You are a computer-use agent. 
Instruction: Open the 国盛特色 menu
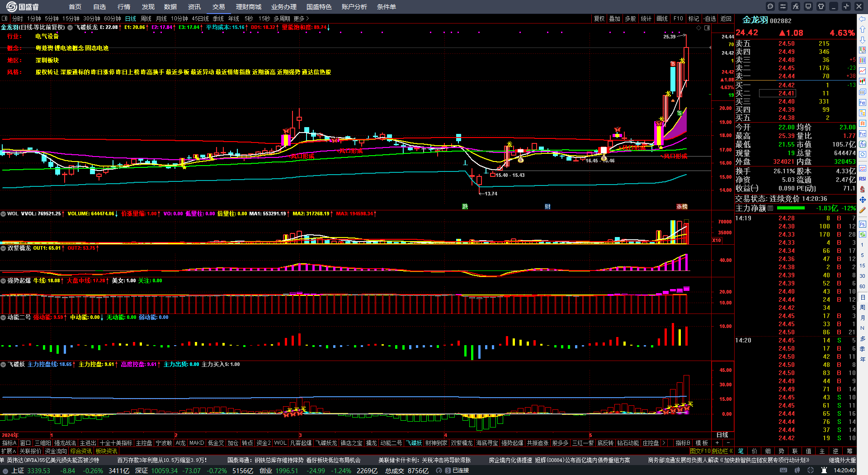click(319, 7)
